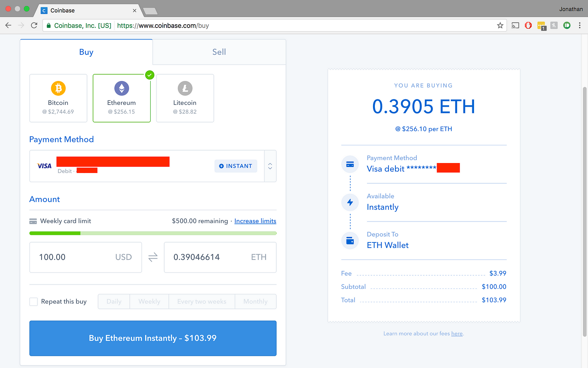The image size is (588, 368).
Task: Click the wallet Deposit To icon
Action: 350,241
